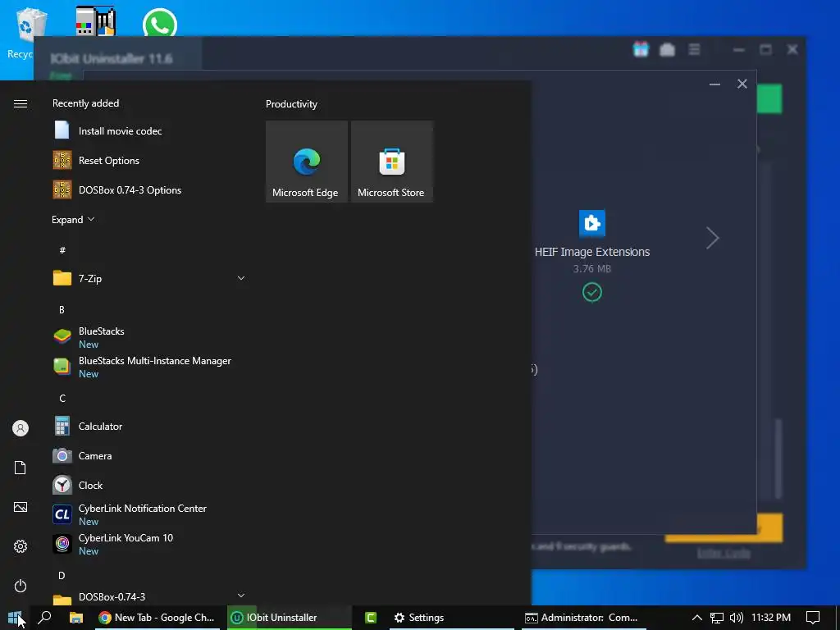Launch BlueStacks app
The image size is (840, 630).
[148, 337]
